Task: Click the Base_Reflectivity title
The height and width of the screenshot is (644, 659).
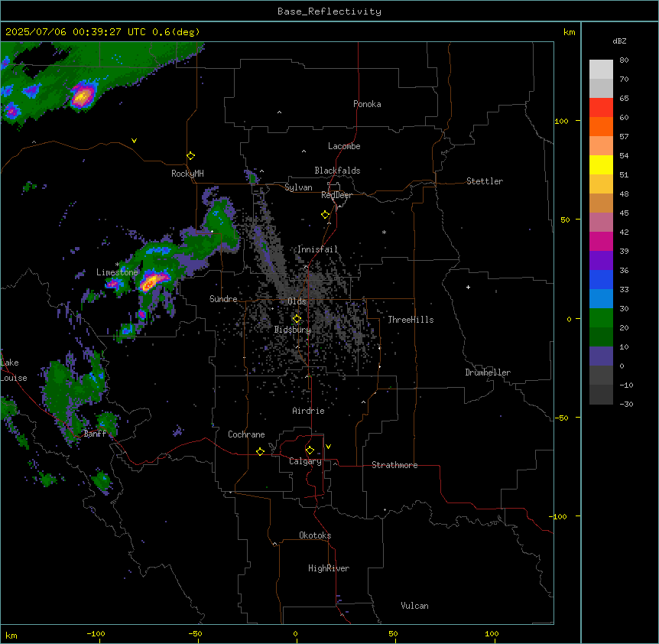Action: point(329,11)
